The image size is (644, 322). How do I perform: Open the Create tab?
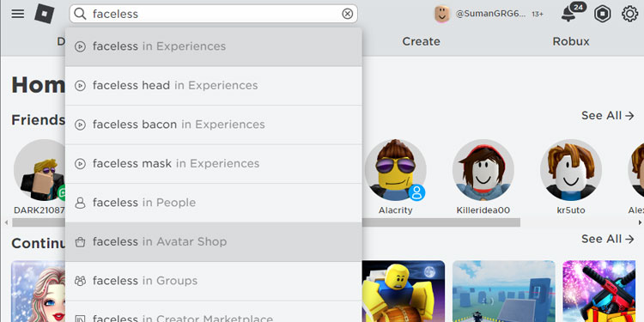[421, 41]
